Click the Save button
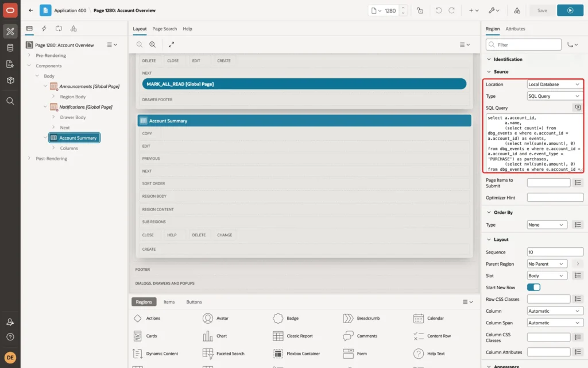 click(542, 10)
